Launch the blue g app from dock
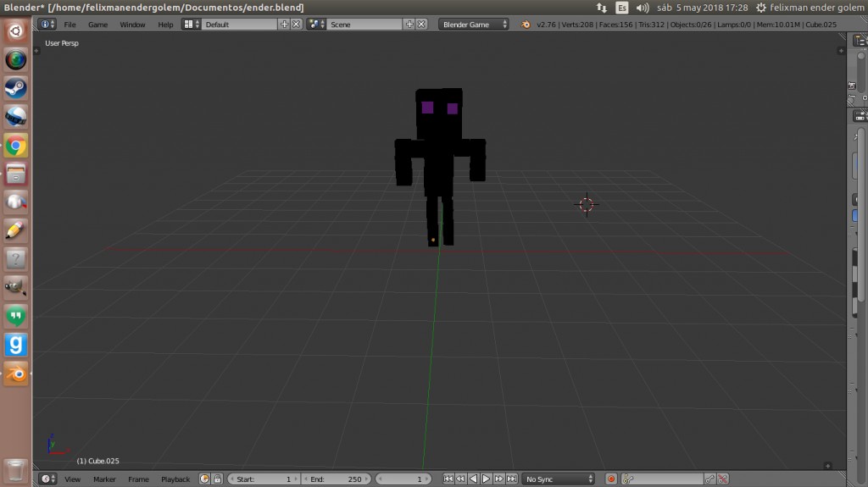The image size is (868, 487). [15, 345]
